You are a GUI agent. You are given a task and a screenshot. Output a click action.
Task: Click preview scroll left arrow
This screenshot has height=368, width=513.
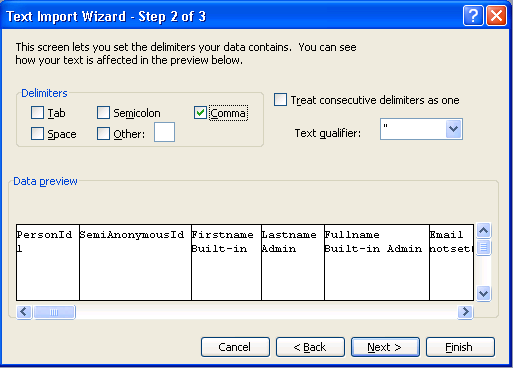click(24, 312)
